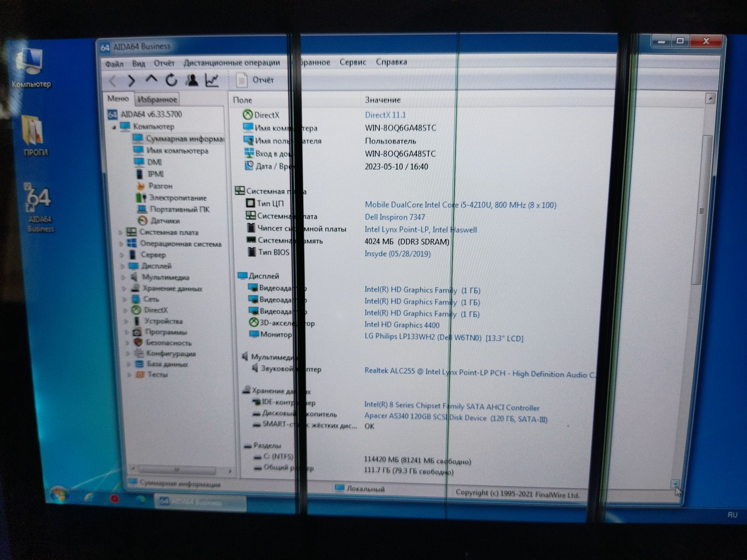The image size is (747, 560).
Task: Click the Тип BIOS row icon
Action: [252, 252]
